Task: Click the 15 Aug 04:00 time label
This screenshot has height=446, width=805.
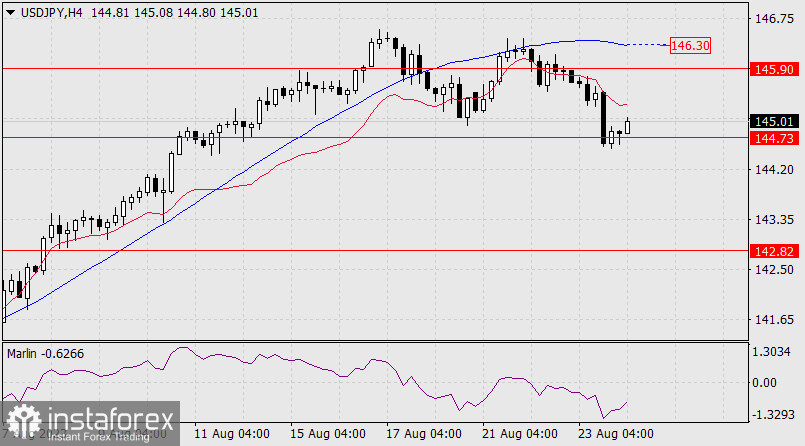Action: pos(328,434)
